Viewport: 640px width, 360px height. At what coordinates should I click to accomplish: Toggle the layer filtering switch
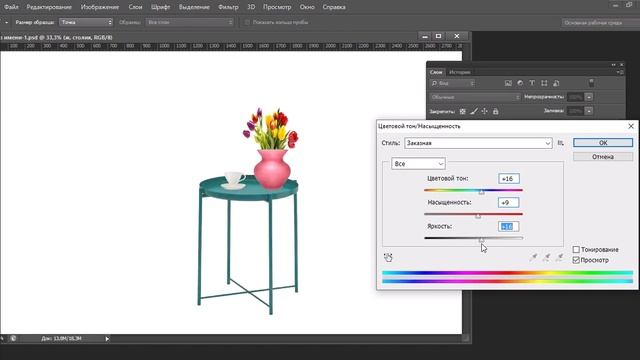591,83
